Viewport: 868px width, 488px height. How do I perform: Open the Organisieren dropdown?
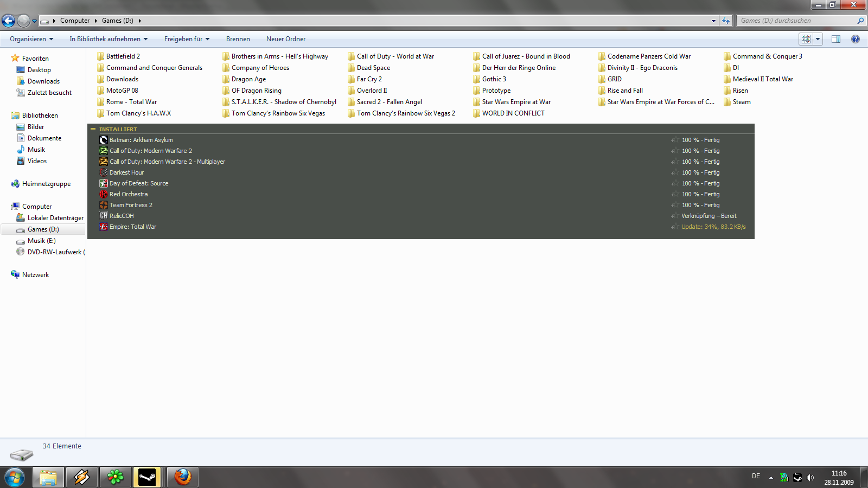pyautogui.click(x=31, y=39)
